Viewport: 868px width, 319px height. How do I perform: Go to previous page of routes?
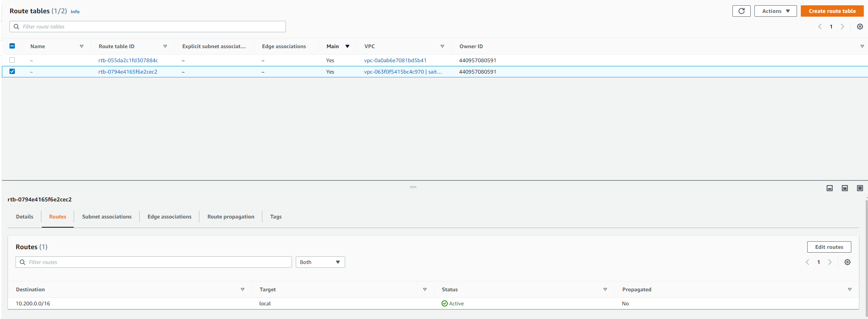807,262
